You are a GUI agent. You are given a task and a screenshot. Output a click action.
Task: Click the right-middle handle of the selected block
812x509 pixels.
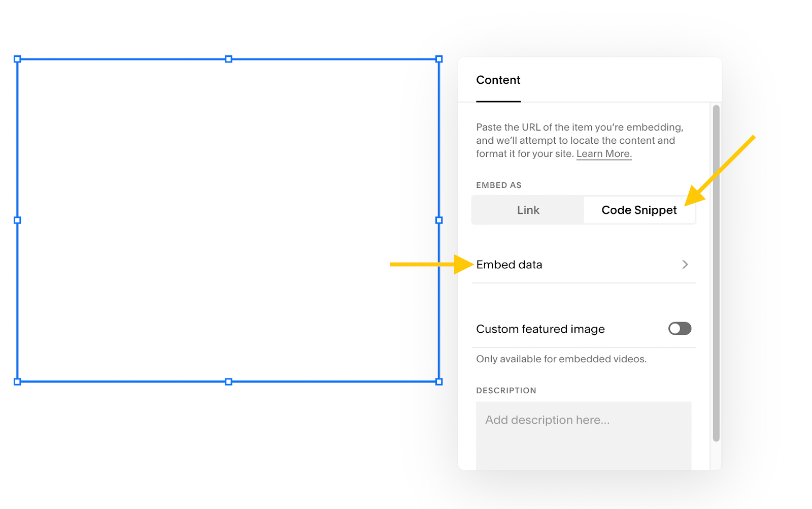click(x=439, y=220)
